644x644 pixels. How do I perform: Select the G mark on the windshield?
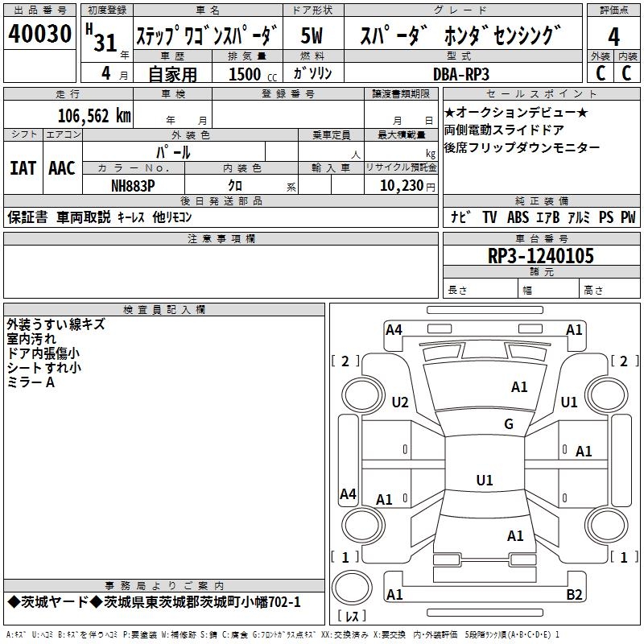(x=509, y=424)
